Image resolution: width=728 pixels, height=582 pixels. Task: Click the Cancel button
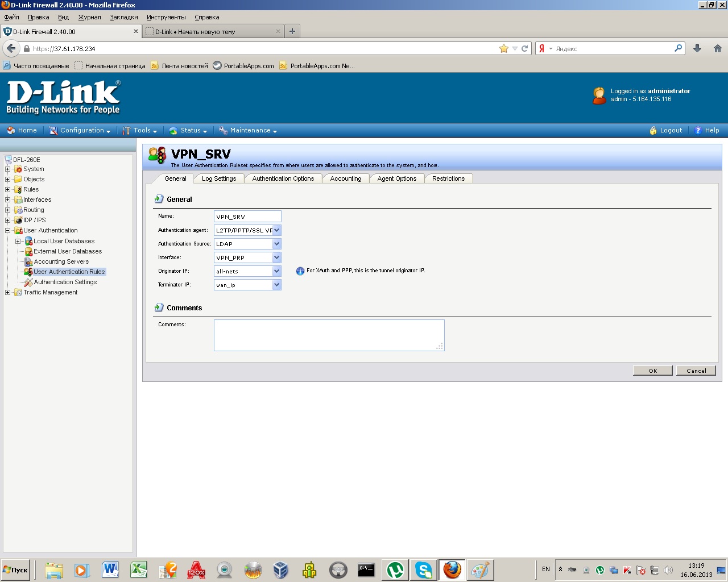[x=696, y=371]
